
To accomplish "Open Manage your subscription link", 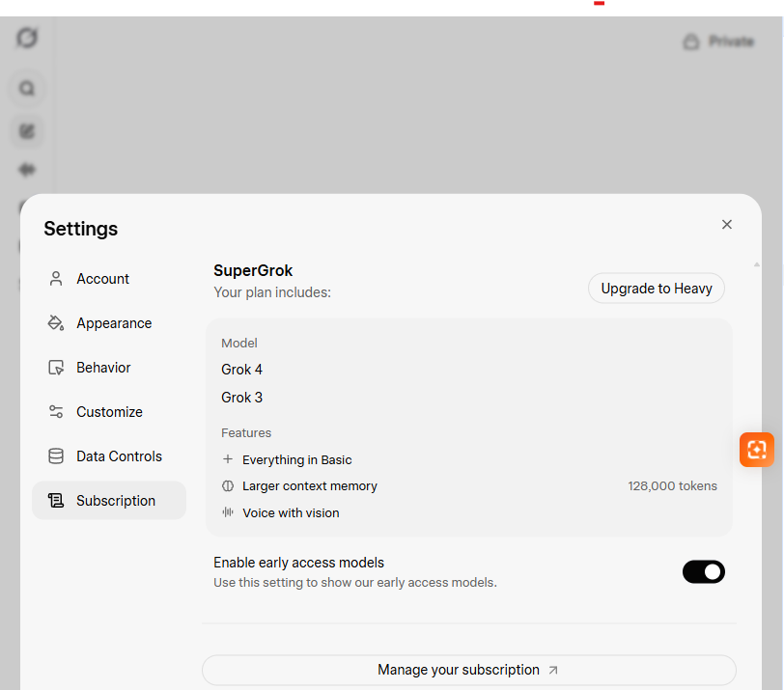I will point(468,670).
